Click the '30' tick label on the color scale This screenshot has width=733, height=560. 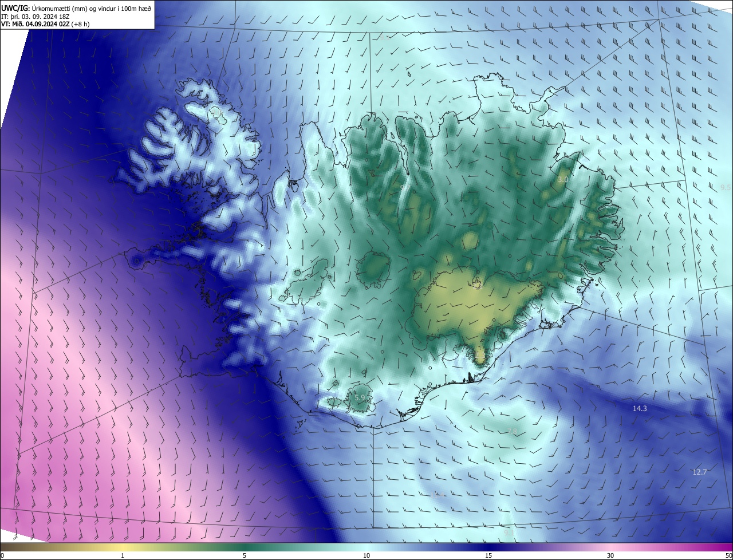coord(610,555)
